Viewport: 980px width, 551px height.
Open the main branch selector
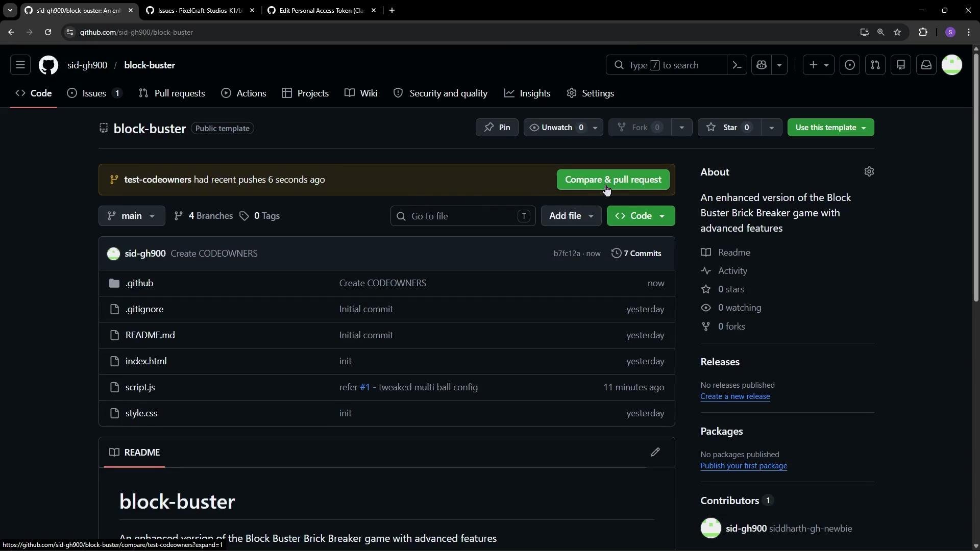point(132,216)
